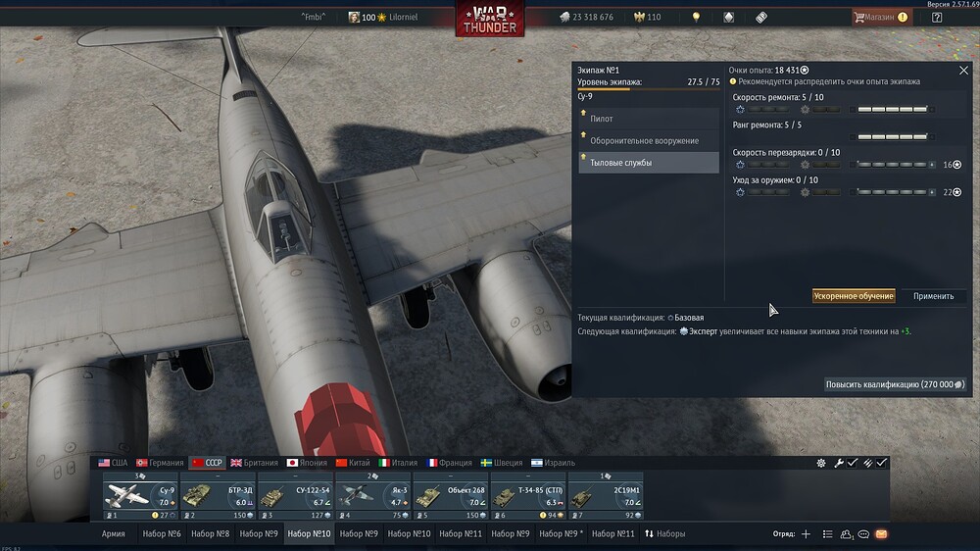
Task: Select the Пилот crew category
Action: pyautogui.click(x=649, y=119)
